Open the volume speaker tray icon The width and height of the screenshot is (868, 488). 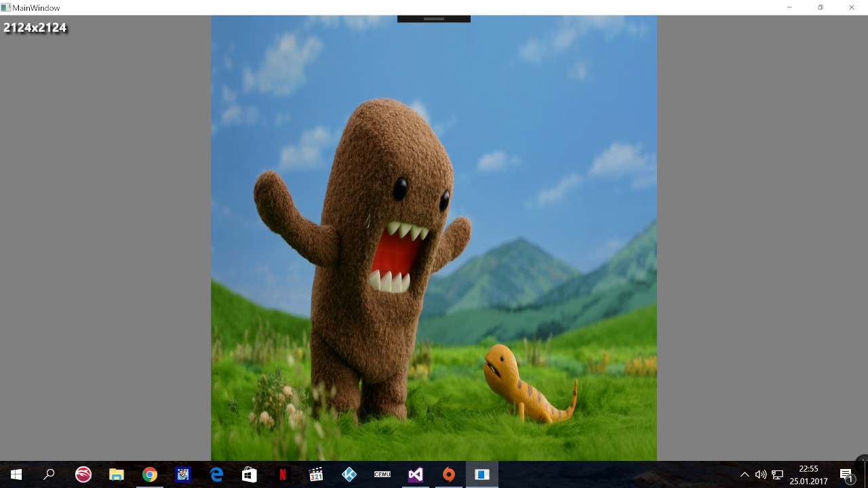tap(761, 474)
